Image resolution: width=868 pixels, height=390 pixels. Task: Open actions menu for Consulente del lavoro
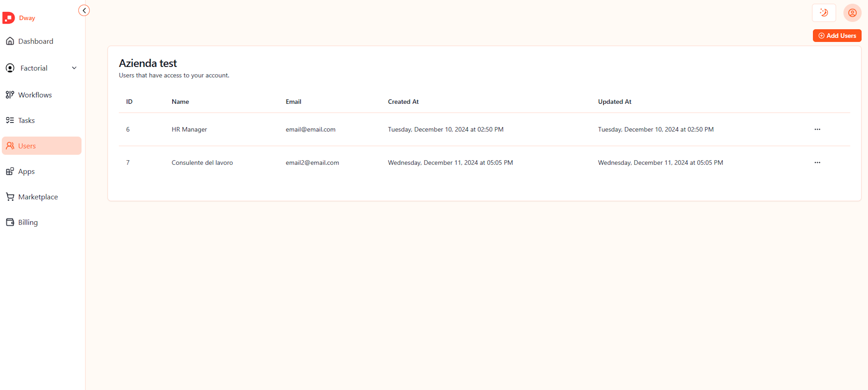point(817,163)
